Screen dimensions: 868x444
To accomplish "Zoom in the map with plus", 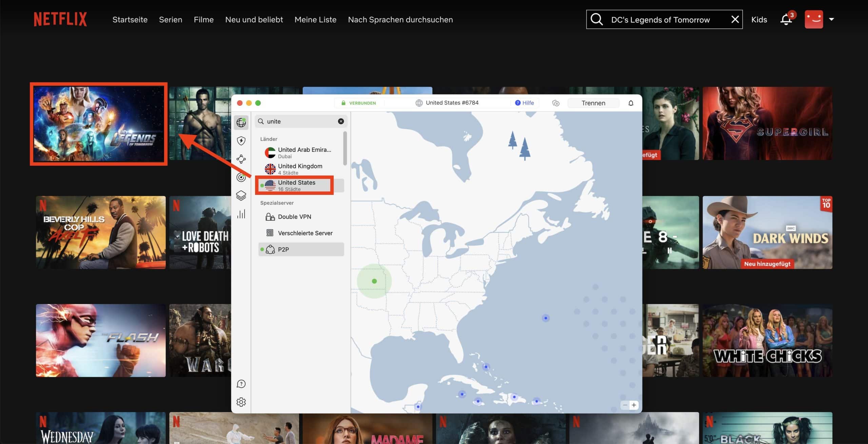I will pos(634,405).
